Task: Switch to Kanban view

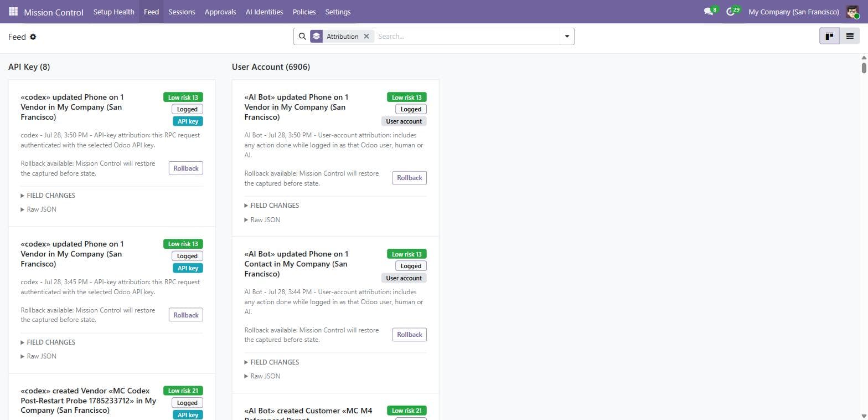Action: coord(829,36)
